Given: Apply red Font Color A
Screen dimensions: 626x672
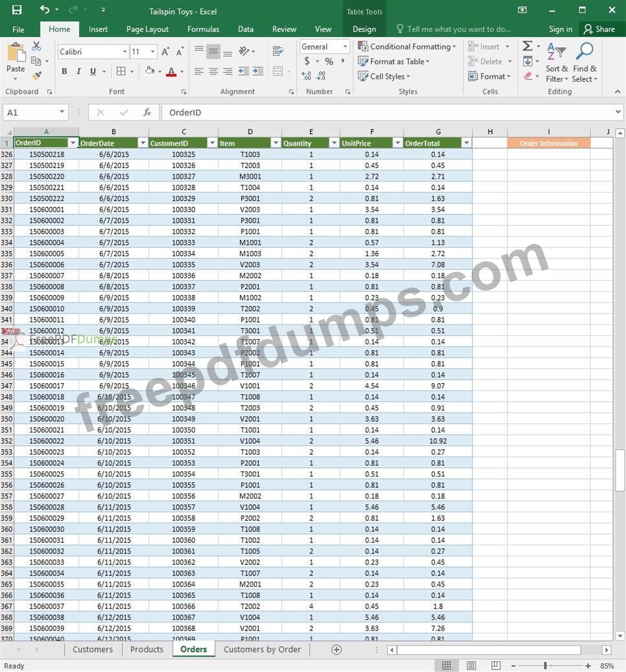Looking at the screenshot, I should [171, 72].
